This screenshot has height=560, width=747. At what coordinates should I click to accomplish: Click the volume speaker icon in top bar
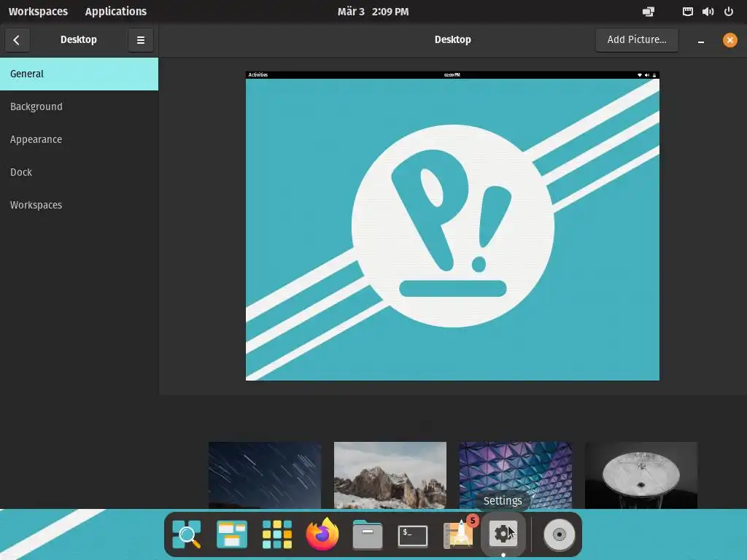coord(708,12)
